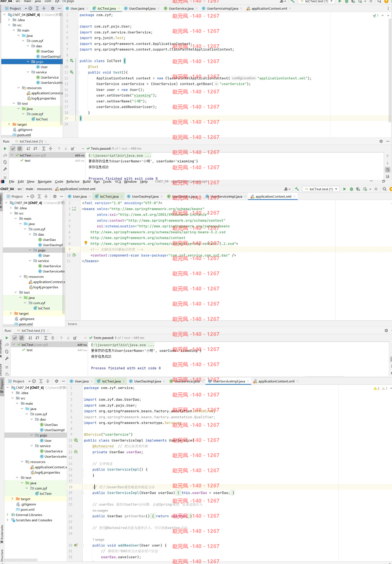Open Project panel gear options in applicationContext.xml window
Screen dimensions: 392x564
[x=55, y=196]
